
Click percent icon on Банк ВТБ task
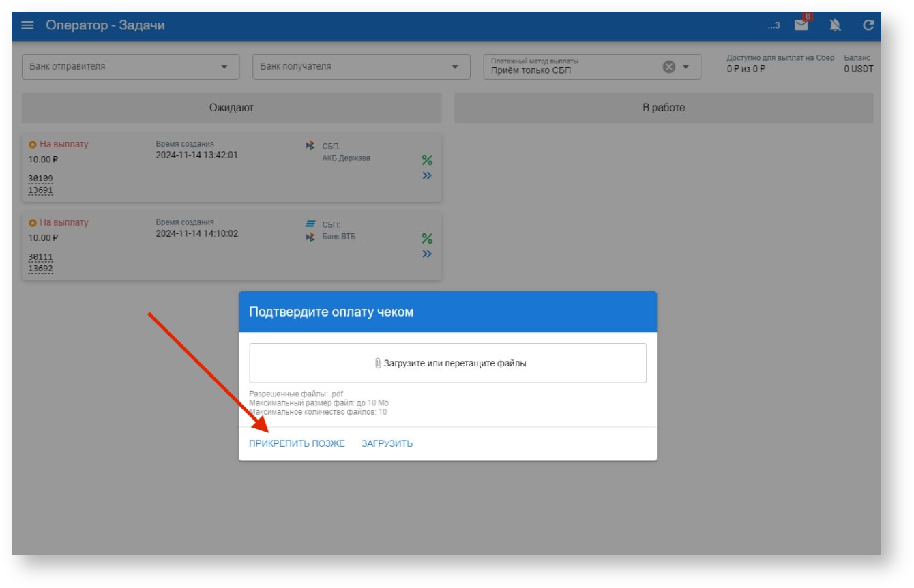point(427,239)
